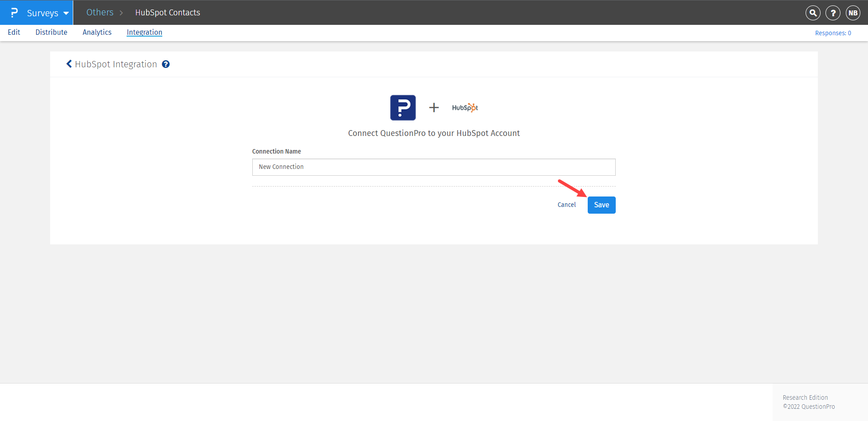Click the Connect QuestionPro to HubSpot heading

pos(434,133)
